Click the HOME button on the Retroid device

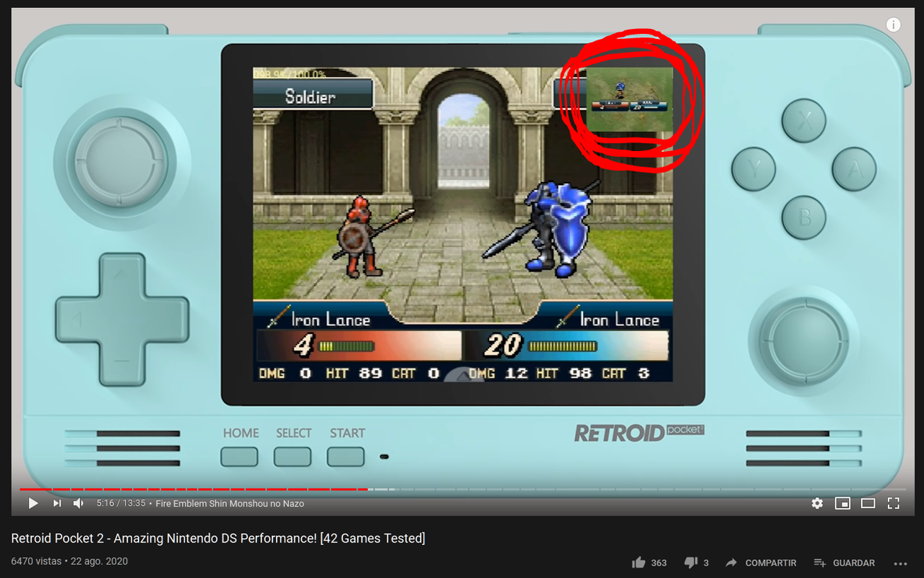239,457
